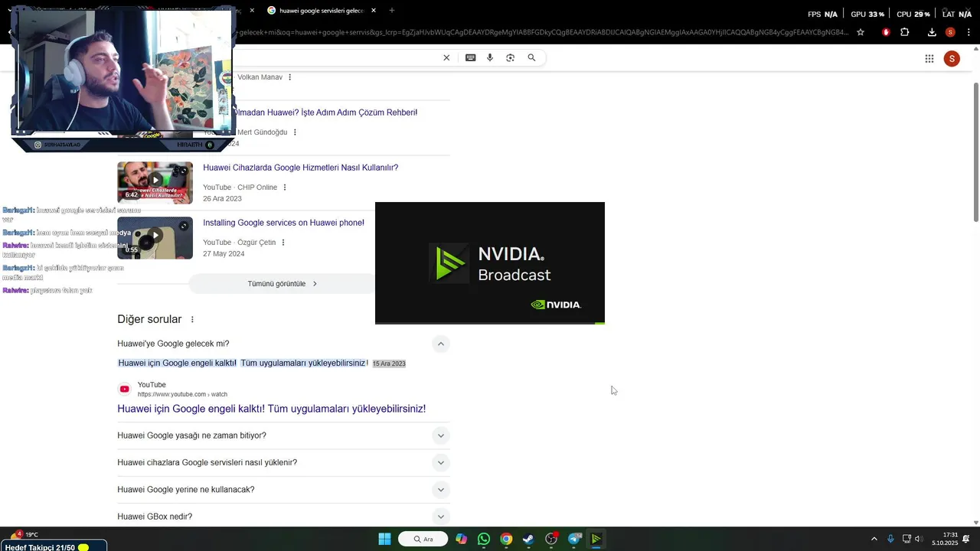Open 'Huawei Cihazlarda Google Hizmetleri Nasıl Kullanılır?' link
The image size is (980, 551).
[300, 168]
